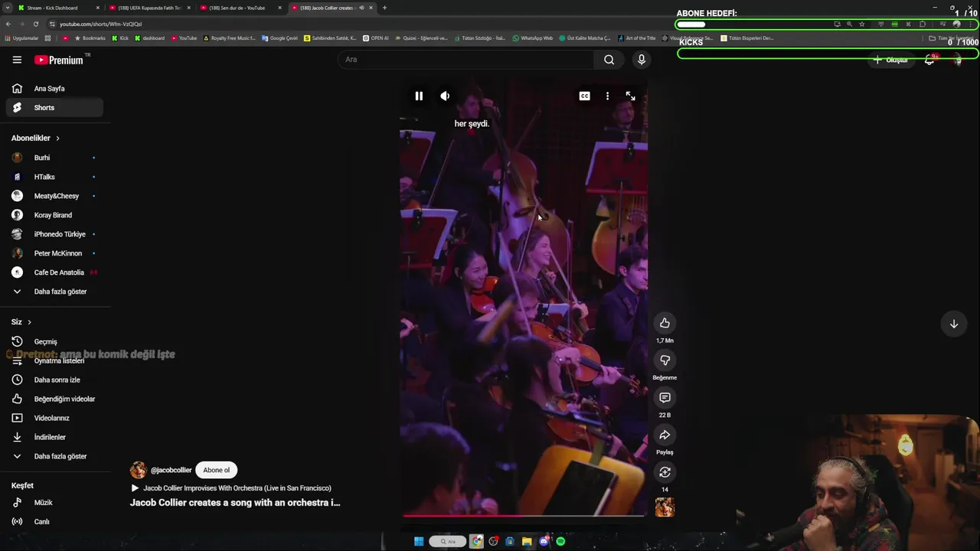Dislike the Short with thumbs down
980x551 pixels.
coord(665,360)
